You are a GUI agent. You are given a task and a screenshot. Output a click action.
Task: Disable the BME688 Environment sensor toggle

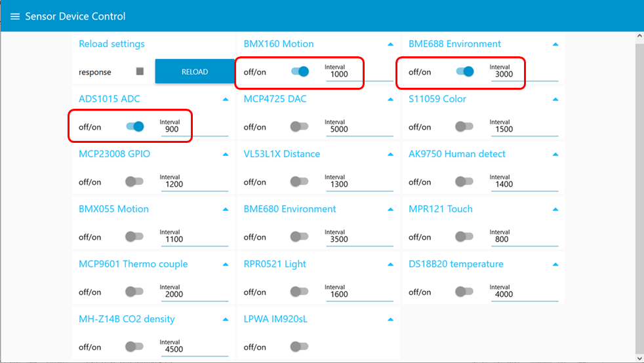(465, 71)
